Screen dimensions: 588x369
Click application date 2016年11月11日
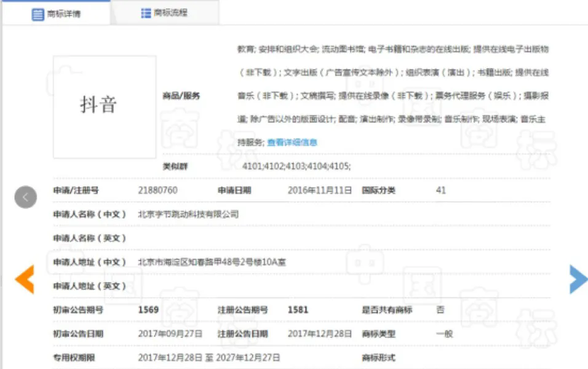pyautogui.click(x=320, y=191)
